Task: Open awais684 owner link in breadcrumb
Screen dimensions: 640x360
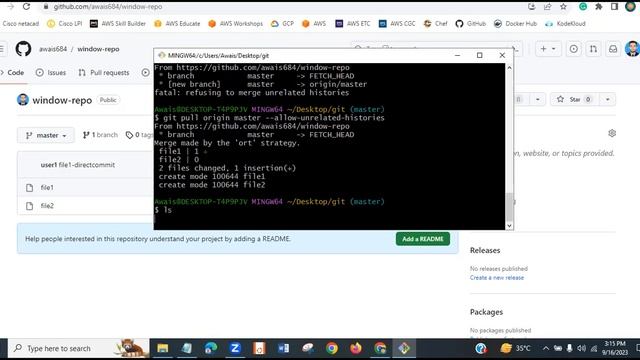Action: [53, 49]
